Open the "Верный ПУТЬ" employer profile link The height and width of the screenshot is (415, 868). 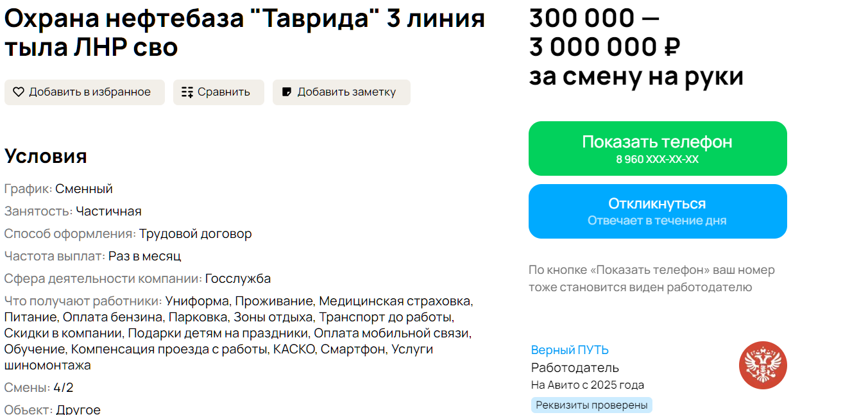point(570,350)
